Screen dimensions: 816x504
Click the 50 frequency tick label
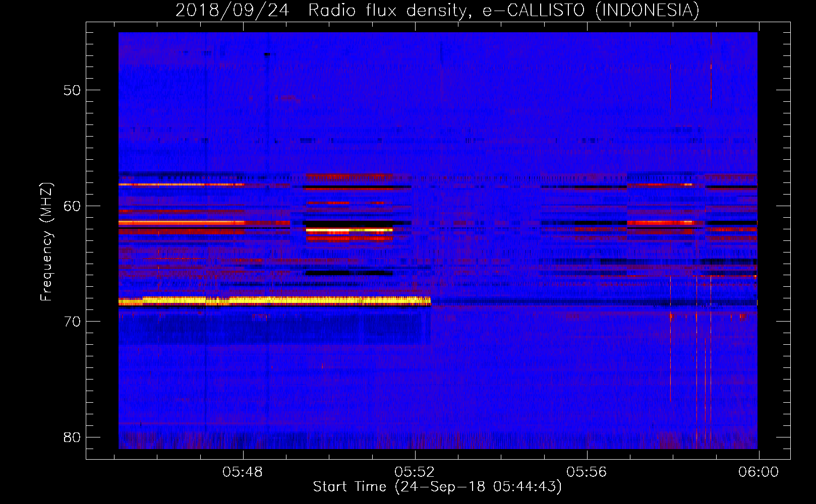72,90
